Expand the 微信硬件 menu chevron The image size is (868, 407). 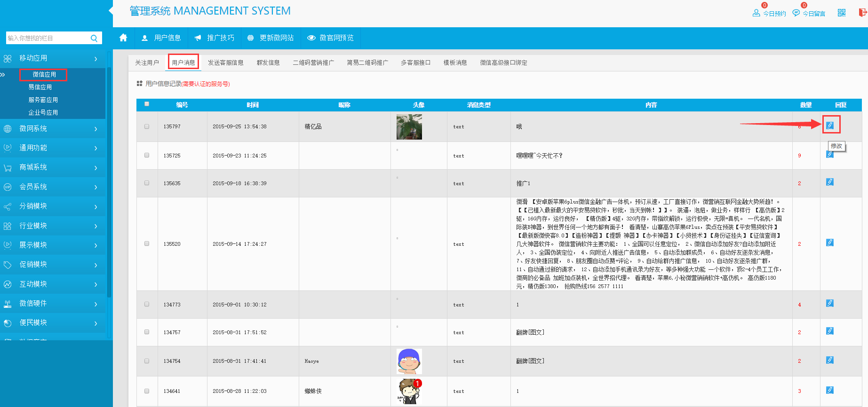(96, 304)
